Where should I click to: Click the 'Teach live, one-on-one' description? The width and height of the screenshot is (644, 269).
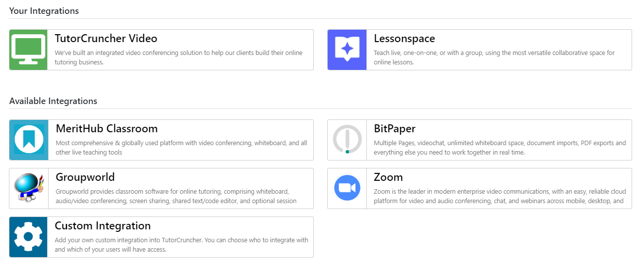494,57
